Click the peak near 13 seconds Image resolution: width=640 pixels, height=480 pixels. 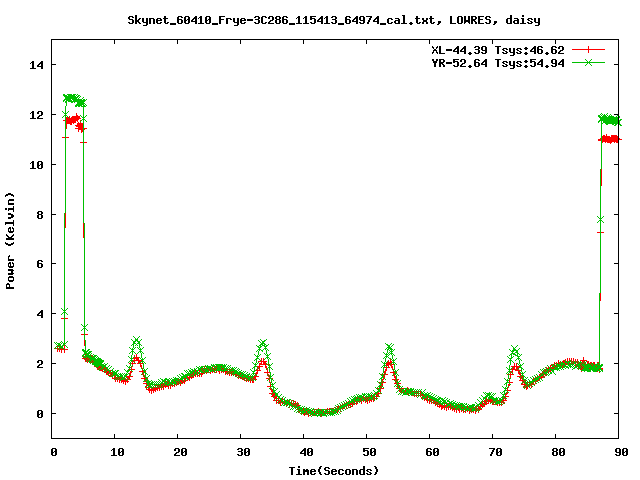[x=136, y=341]
